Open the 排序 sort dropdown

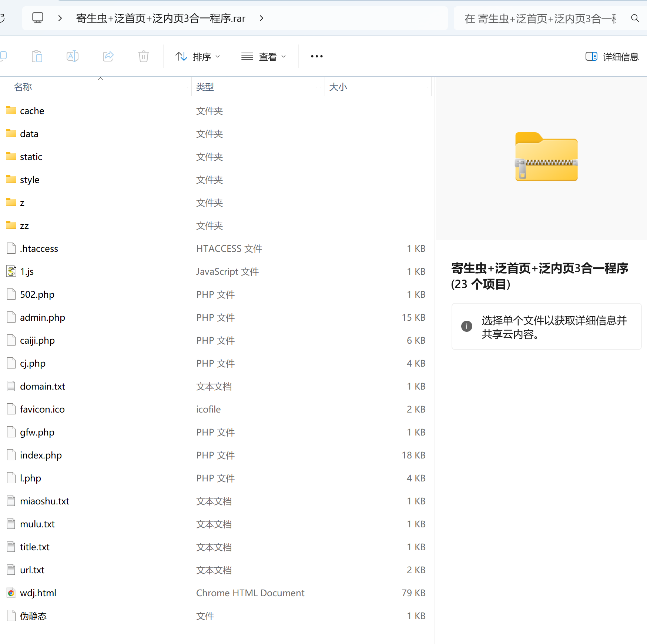[x=198, y=57]
